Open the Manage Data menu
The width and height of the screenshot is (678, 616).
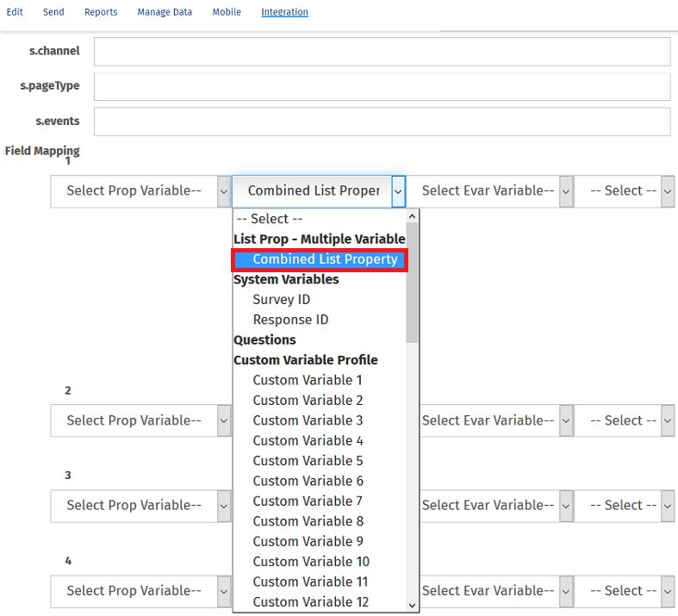(165, 12)
